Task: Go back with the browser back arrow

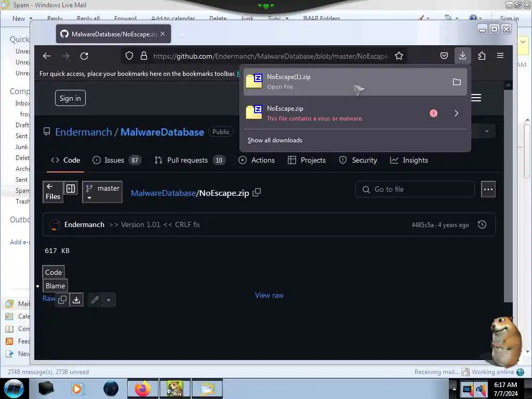Action: (x=47, y=56)
